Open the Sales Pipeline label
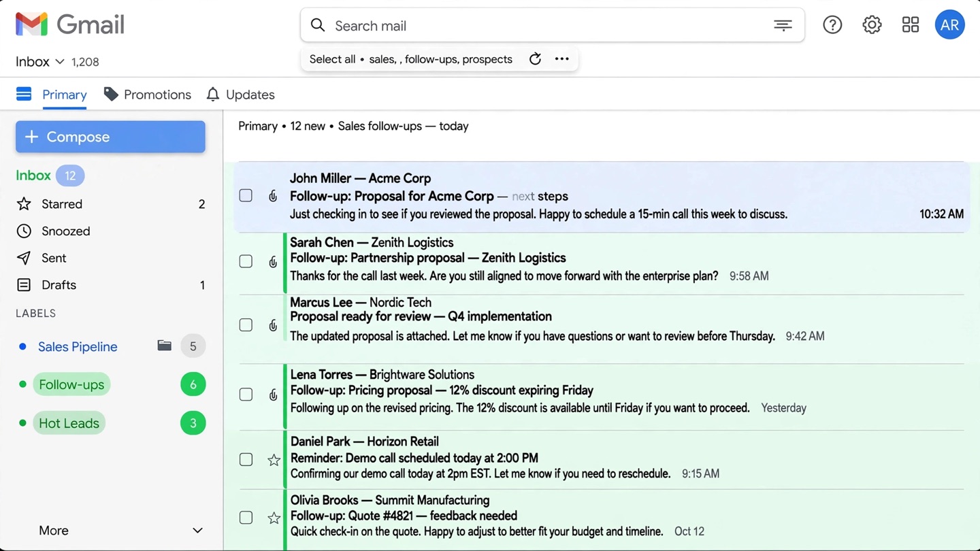 [78, 347]
